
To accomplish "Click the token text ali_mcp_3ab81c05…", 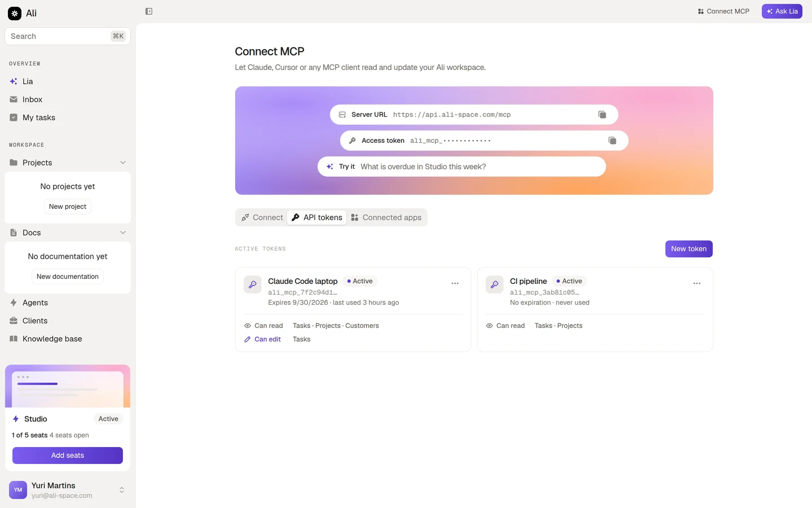I will pos(544,292).
